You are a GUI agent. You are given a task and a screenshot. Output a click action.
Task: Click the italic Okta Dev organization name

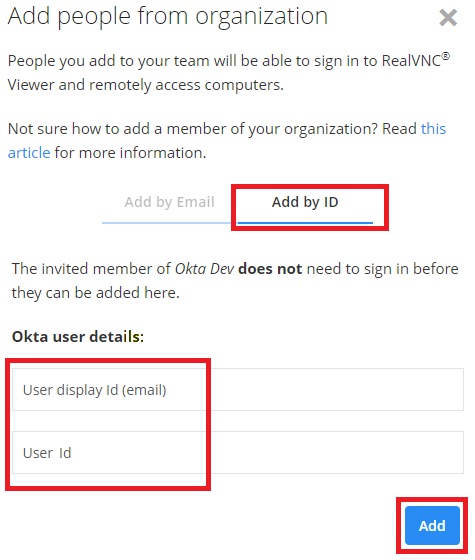[x=204, y=269]
